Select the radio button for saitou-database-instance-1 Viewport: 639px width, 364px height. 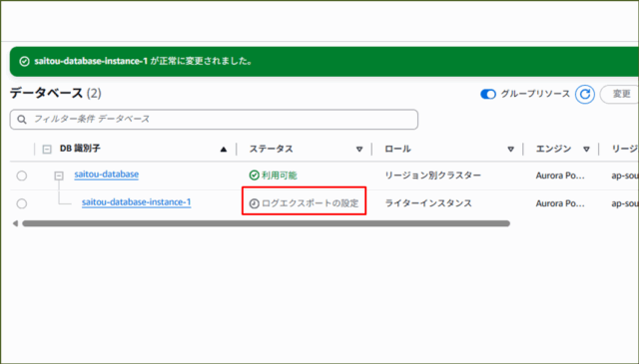tap(22, 203)
